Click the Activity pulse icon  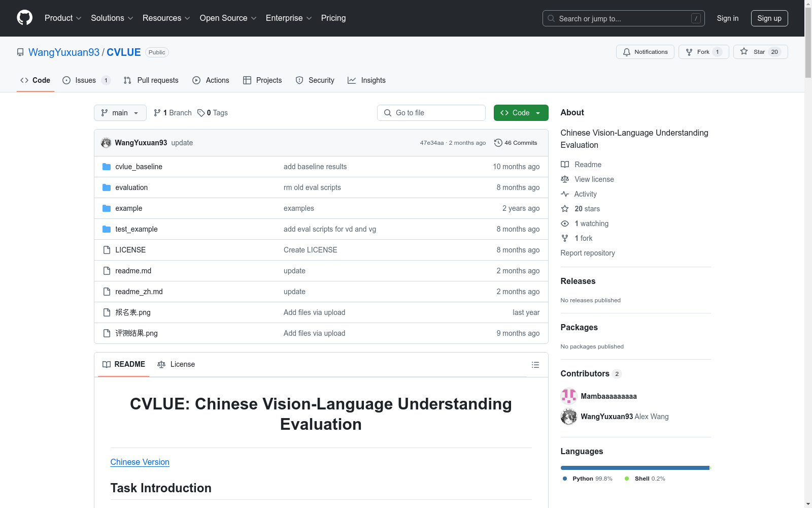click(x=565, y=194)
